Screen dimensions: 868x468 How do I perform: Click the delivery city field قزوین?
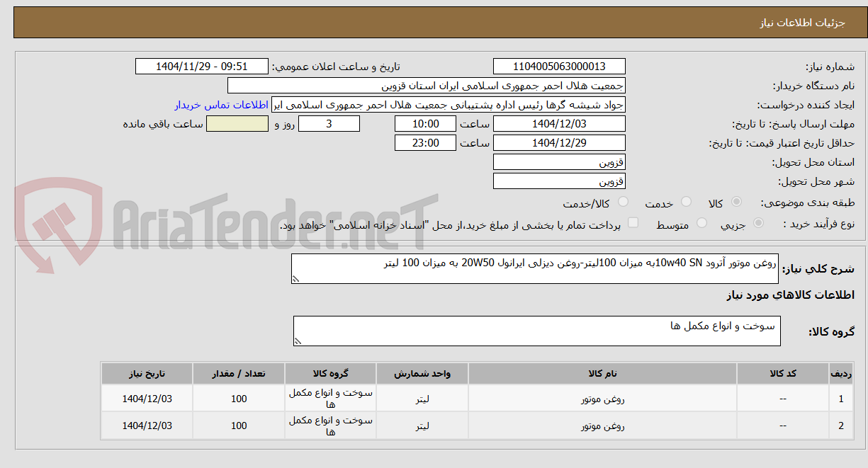(x=559, y=181)
